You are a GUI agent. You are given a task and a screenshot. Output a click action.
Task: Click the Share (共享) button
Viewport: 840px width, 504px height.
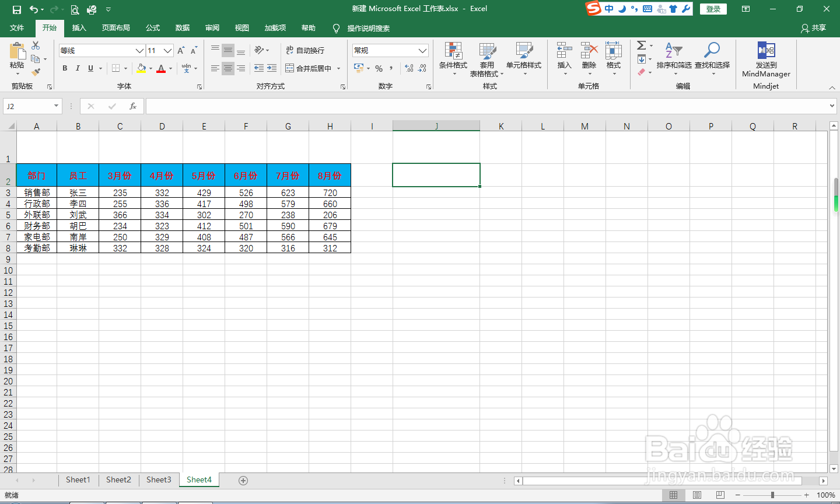(x=814, y=28)
